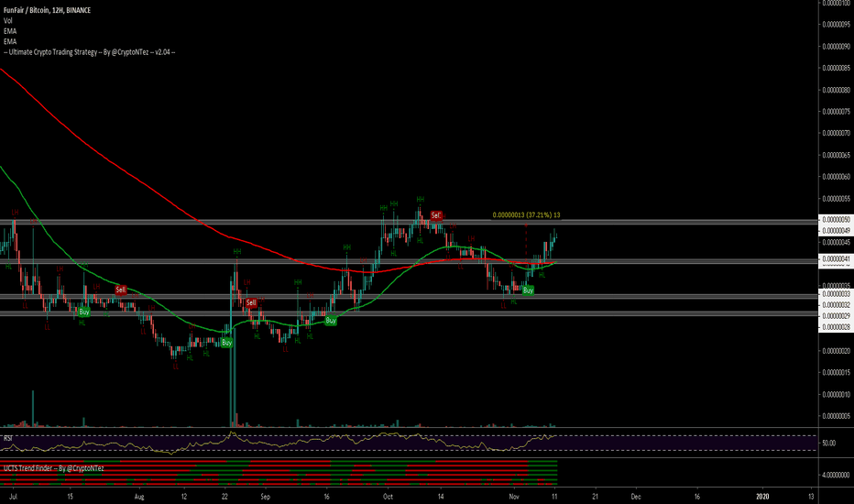The height and width of the screenshot is (504, 854).
Task: Click the Nov date on time axis
Action: (514, 497)
